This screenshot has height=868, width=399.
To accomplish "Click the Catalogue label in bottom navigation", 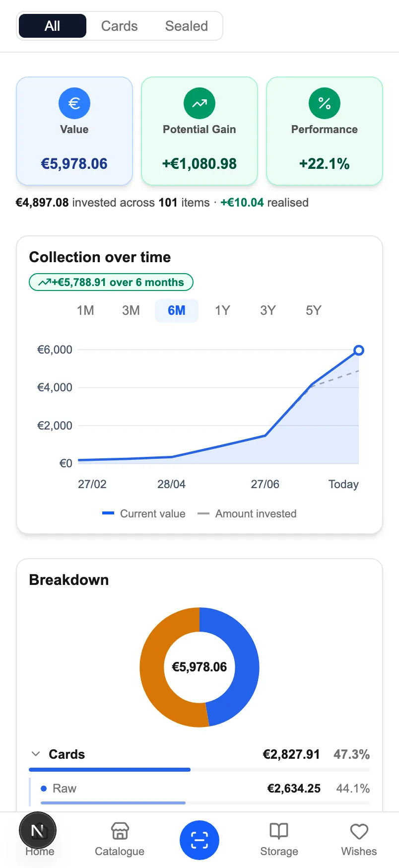I will (120, 851).
